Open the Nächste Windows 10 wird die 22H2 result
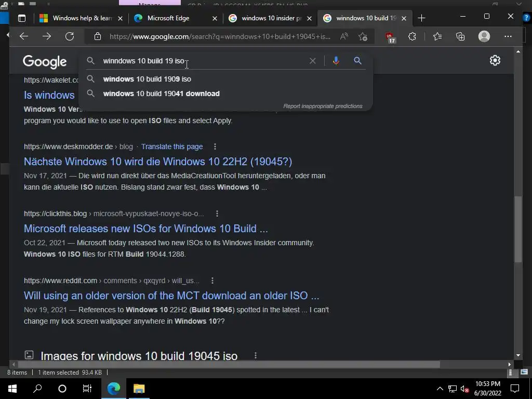The height and width of the screenshot is (399, 532). pos(158,162)
